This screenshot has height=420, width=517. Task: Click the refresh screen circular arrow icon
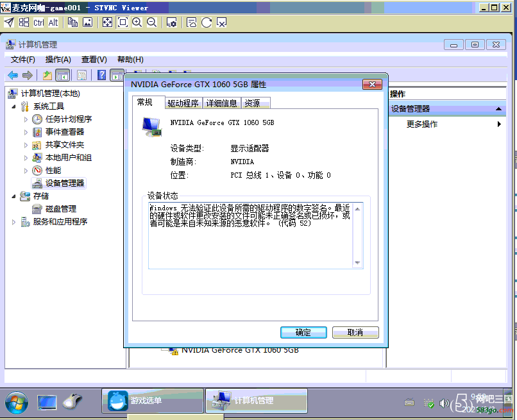[x=207, y=22]
